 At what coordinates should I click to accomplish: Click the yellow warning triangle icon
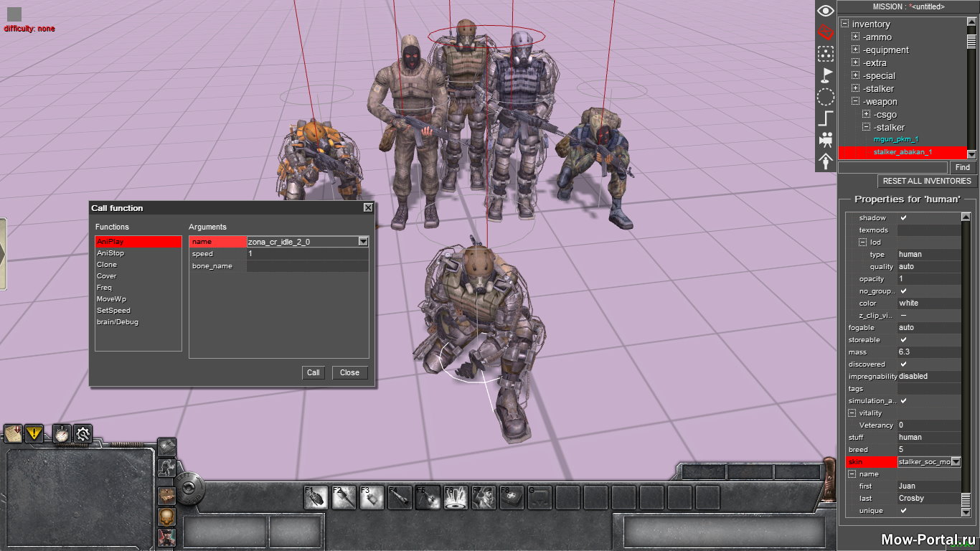34,433
